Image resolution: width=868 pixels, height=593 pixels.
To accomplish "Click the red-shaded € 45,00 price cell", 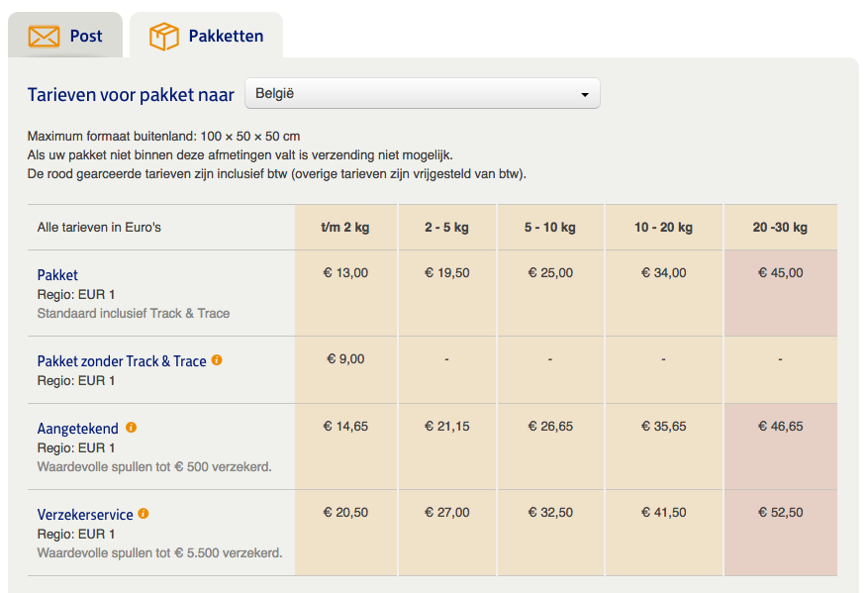I will (781, 293).
